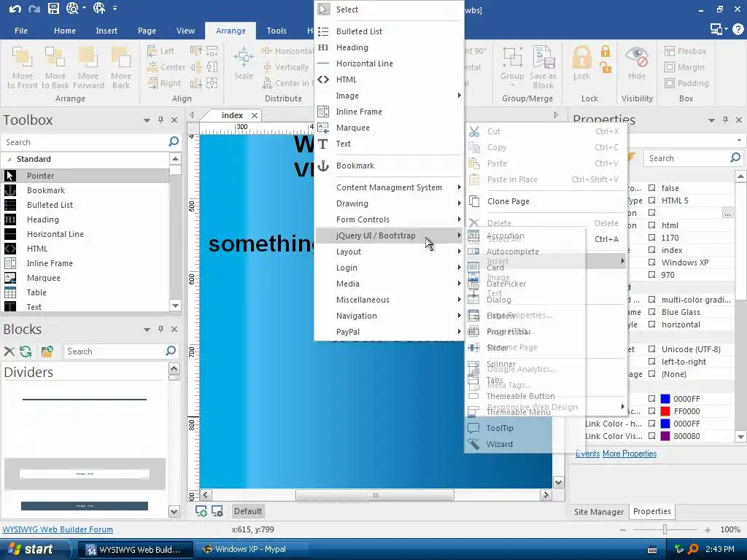
Task: Select Table in Toolbox list
Action: (x=85, y=292)
